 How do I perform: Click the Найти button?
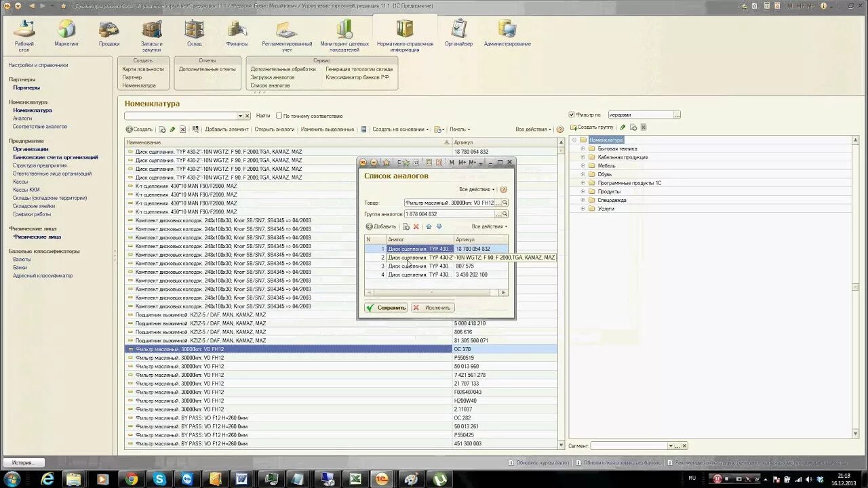tap(263, 116)
